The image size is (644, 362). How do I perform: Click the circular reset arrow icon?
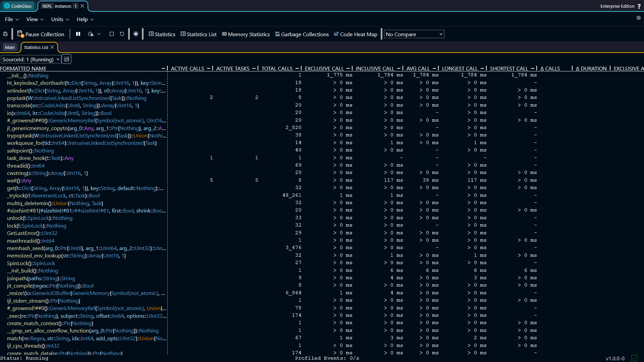pyautogui.click(x=122, y=34)
